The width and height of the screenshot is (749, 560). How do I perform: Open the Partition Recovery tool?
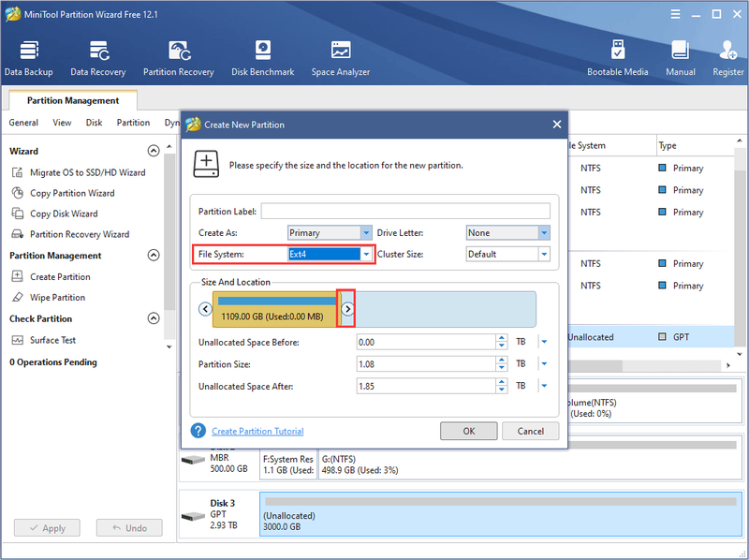[179, 58]
